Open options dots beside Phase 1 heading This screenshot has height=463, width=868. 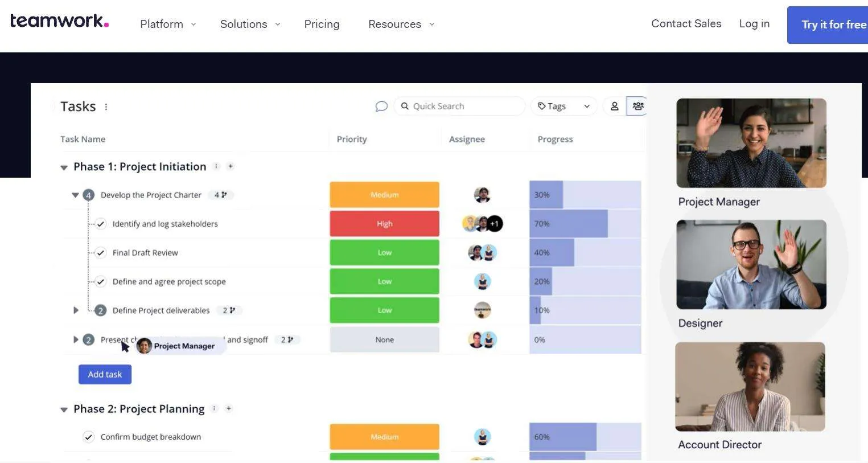[x=216, y=166]
